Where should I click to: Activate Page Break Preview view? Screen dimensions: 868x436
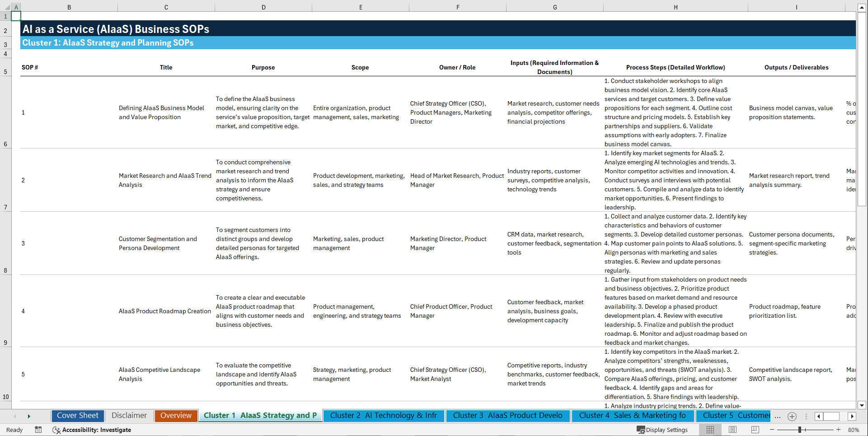pyautogui.click(x=755, y=430)
